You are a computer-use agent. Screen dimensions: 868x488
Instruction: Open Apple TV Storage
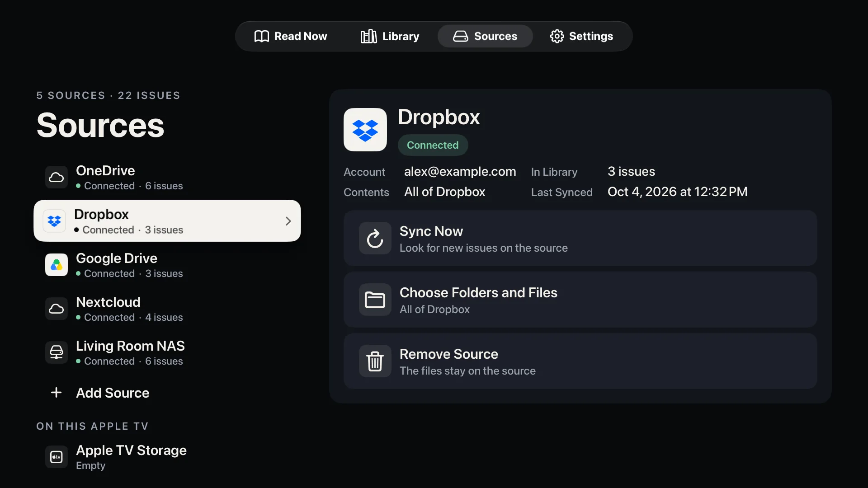pyautogui.click(x=167, y=457)
